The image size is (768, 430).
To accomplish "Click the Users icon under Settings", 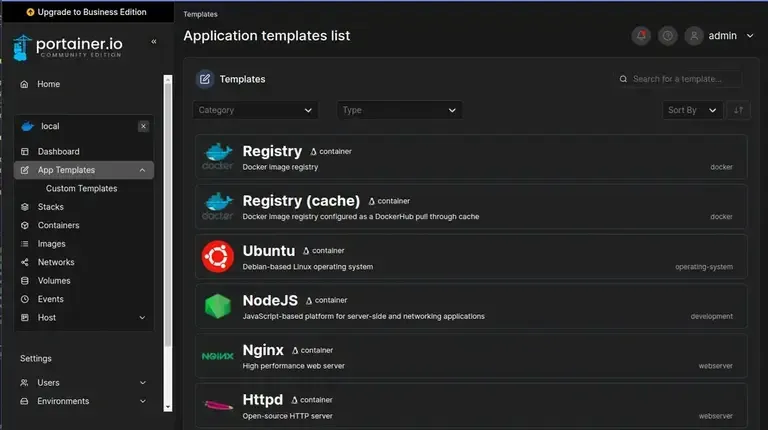I will (24, 382).
